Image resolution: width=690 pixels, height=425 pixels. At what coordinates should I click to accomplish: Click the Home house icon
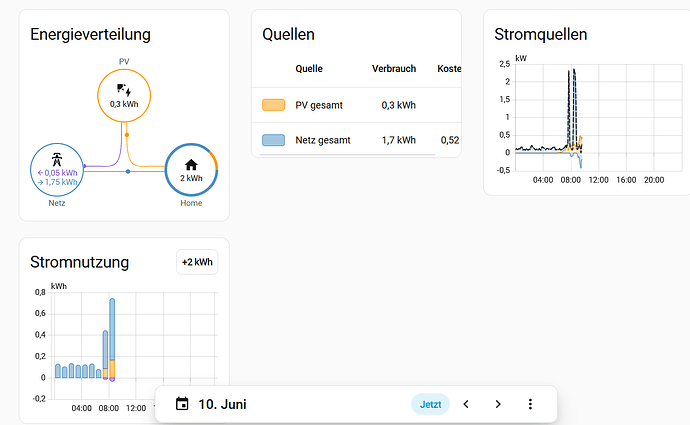191,165
